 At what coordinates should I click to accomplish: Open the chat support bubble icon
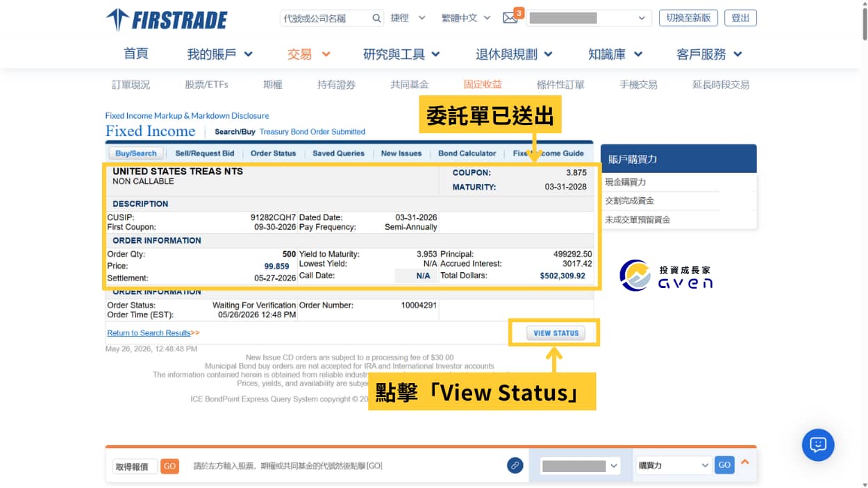click(x=818, y=445)
